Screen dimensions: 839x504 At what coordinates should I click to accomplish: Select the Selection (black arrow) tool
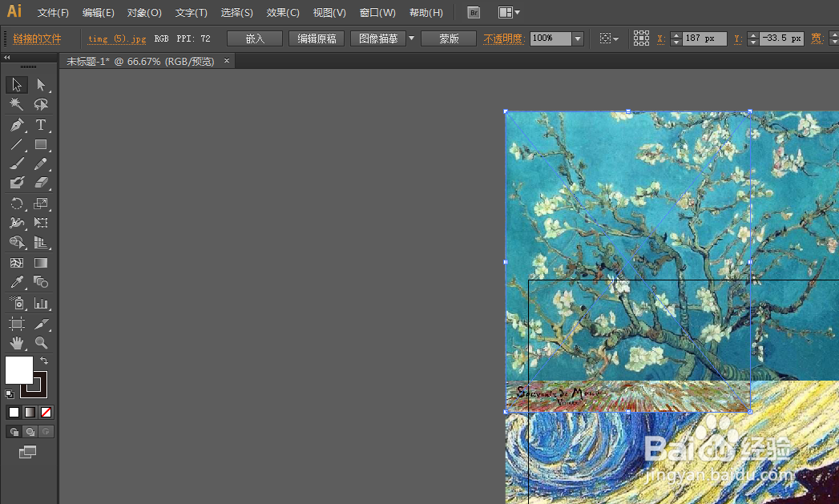point(17,85)
